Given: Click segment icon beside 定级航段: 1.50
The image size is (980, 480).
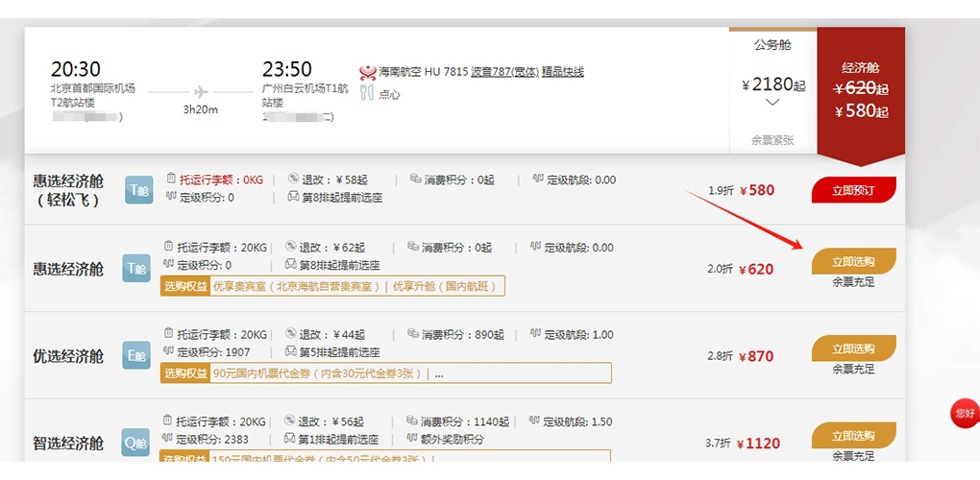Looking at the screenshot, I should pos(534,421).
